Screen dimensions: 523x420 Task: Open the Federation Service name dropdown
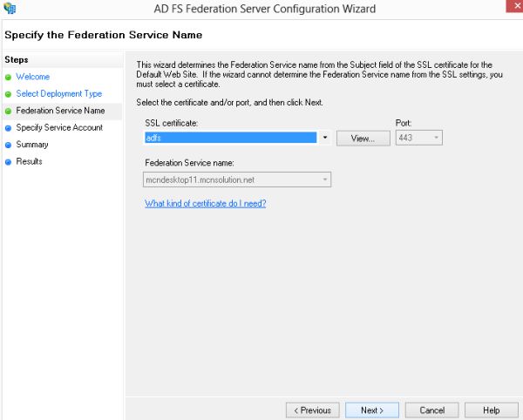pos(324,180)
